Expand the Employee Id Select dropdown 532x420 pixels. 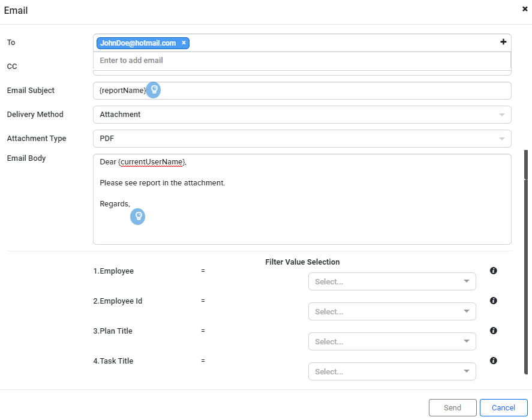coord(392,311)
